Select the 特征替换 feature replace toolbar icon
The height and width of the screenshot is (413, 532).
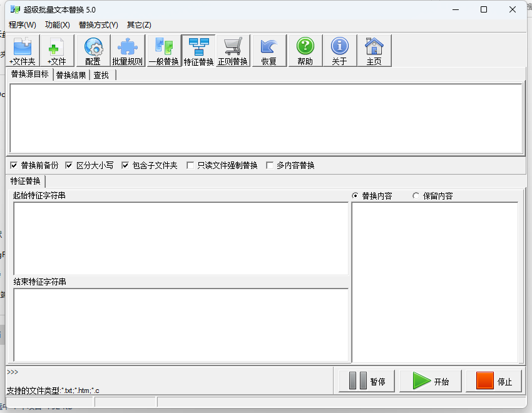coord(198,51)
